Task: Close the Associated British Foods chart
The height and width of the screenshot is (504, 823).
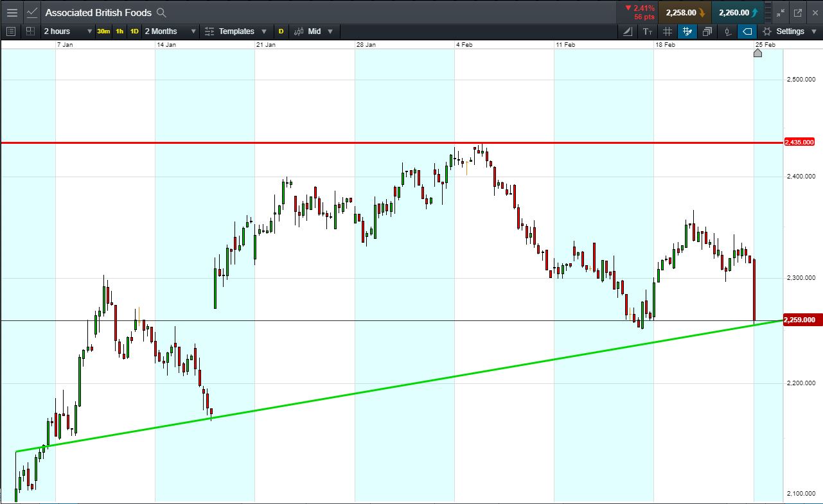Action: tap(814, 12)
